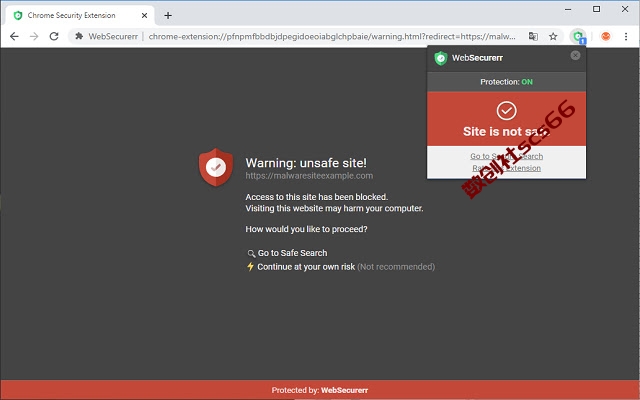The width and height of the screenshot is (640, 400).
Task: Open the Chrome three-dot menu
Action: [626, 36]
